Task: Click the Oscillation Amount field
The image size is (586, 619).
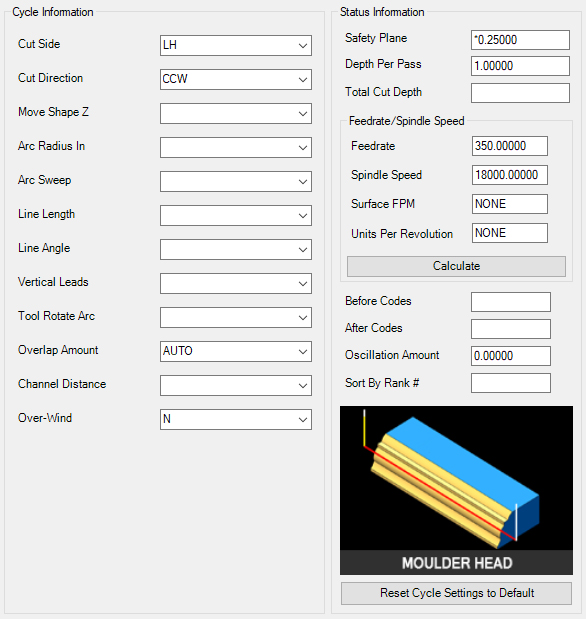Action: click(x=511, y=356)
